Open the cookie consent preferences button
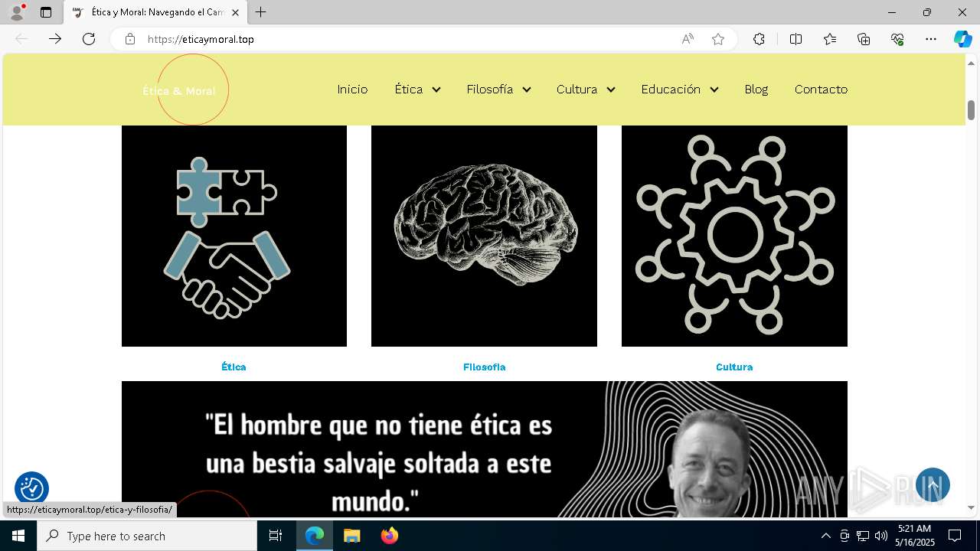This screenshot has height=551, width=980. pos(31,488)
